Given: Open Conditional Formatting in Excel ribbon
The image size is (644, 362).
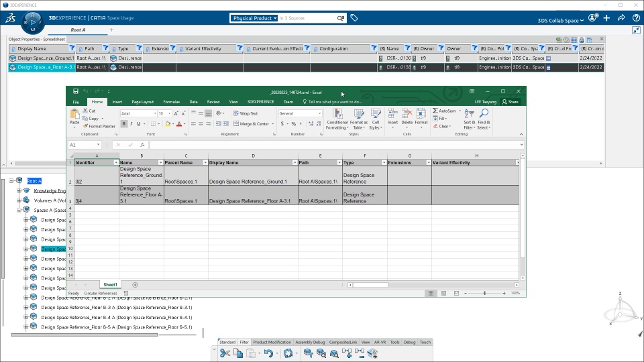Looking at the screenshot, I should point(337,119).
